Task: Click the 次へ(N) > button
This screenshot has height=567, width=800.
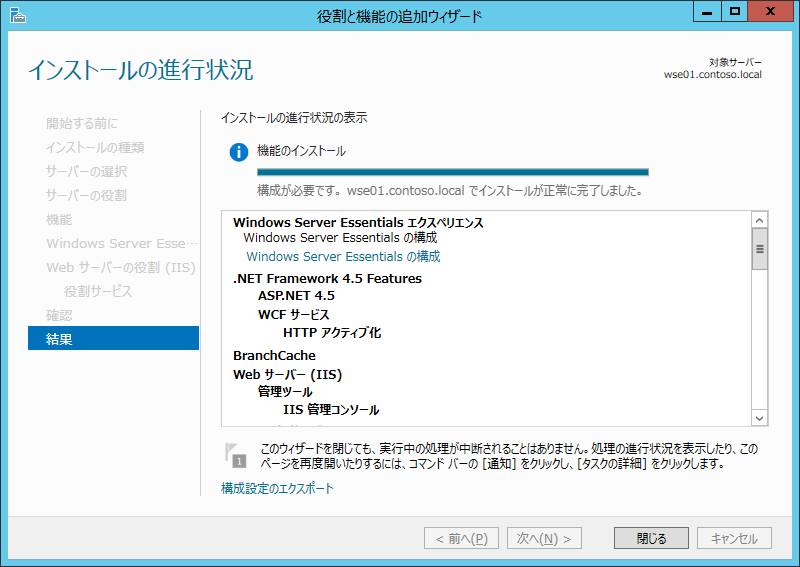Action: 544,538
